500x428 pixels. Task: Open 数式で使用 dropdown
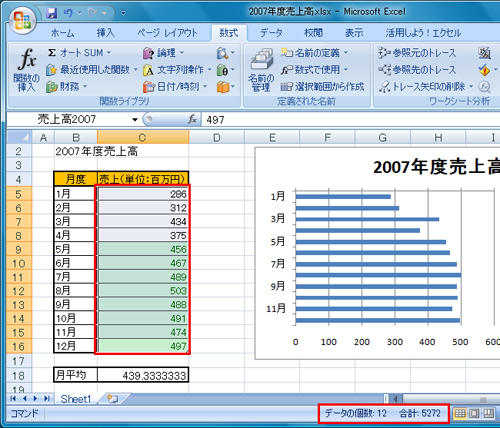coord(314,70)
